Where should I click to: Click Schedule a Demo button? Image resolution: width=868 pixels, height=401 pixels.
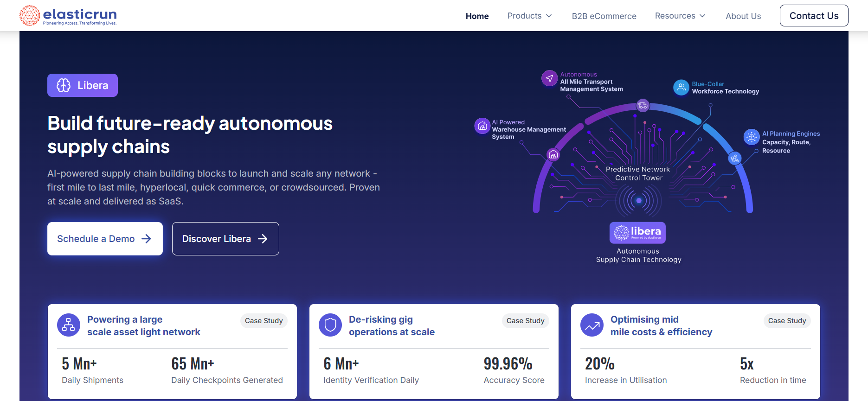[105, 239]
